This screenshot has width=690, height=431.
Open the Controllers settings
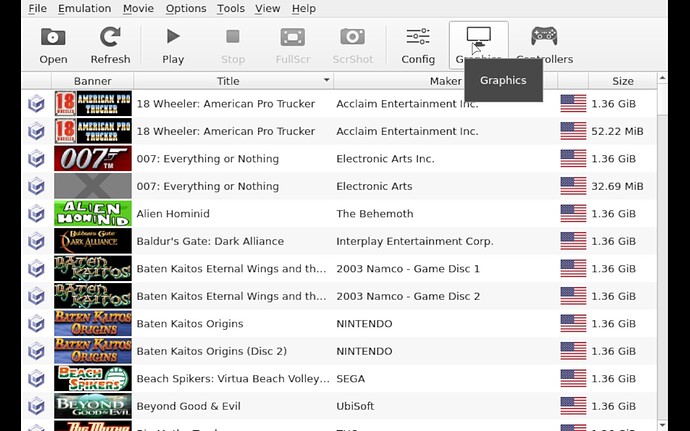click(x=544, y=46)
